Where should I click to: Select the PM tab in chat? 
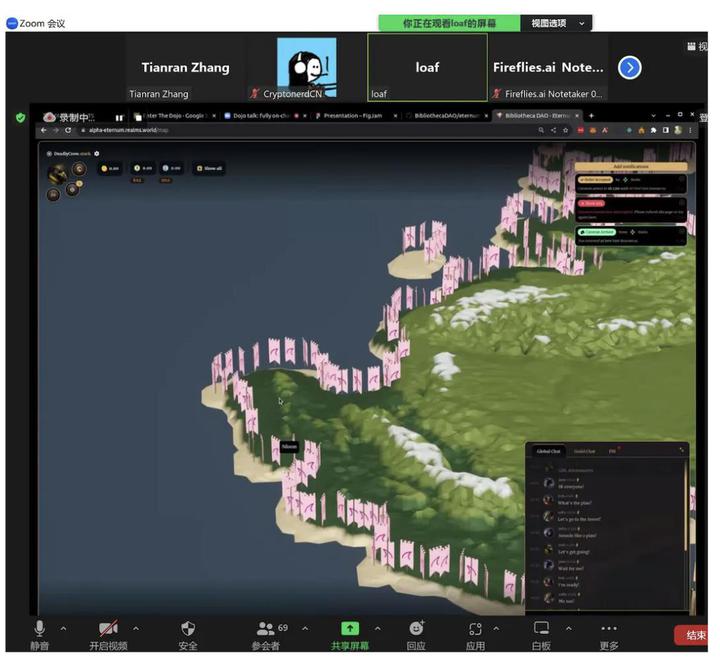pos(612,451)
